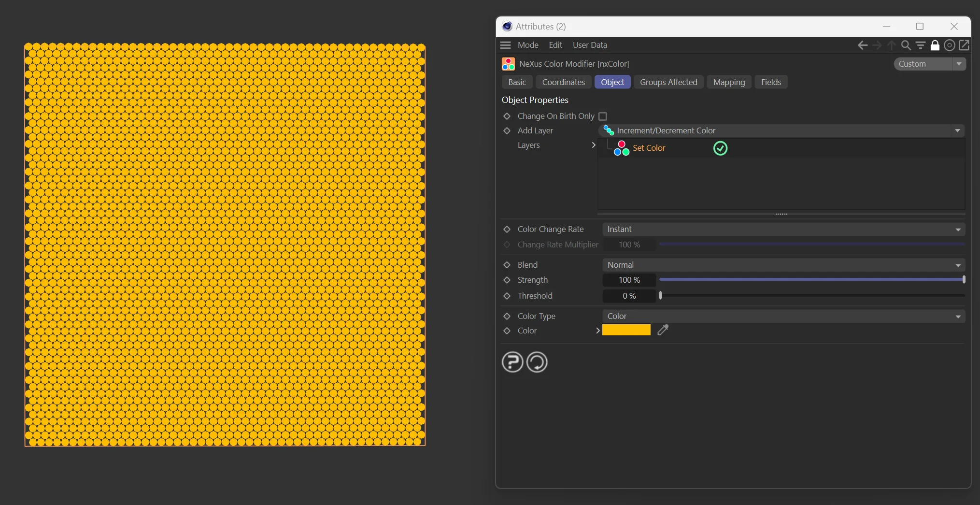
Task: Enable Change On Birth Only checkbox
Action: click(x=603, y=116)
